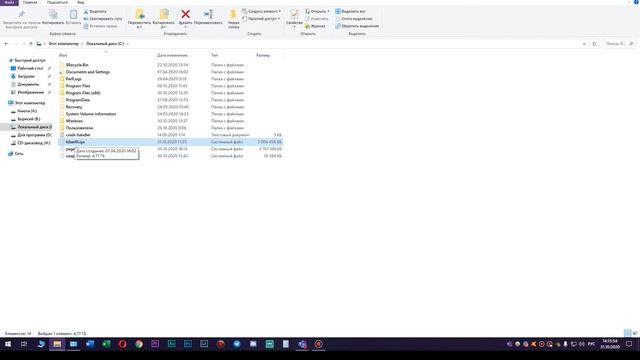Open the Открыть dropdown in ribbon
This screenshot has width=640, height=360.
[317, 11]
